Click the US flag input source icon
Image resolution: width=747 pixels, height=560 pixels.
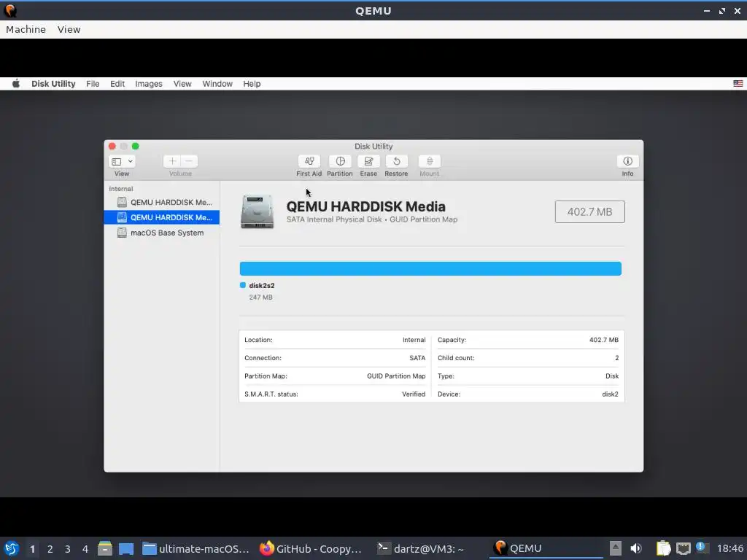(x=738, y=84)
